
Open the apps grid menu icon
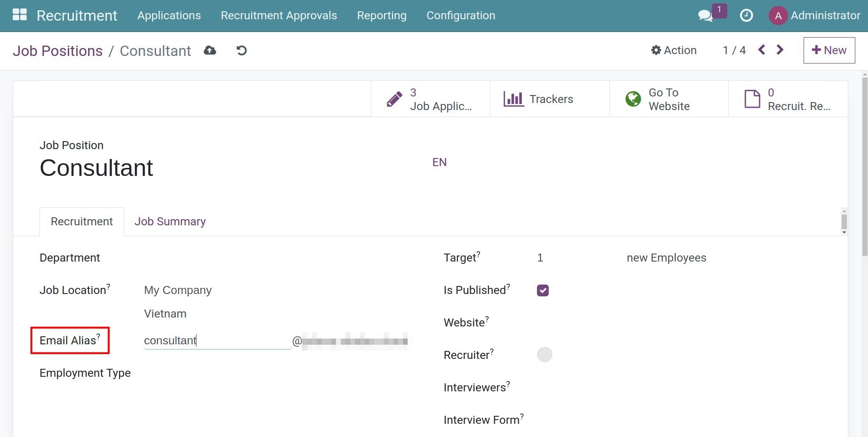pyautogui.click(x=19, y=15)
